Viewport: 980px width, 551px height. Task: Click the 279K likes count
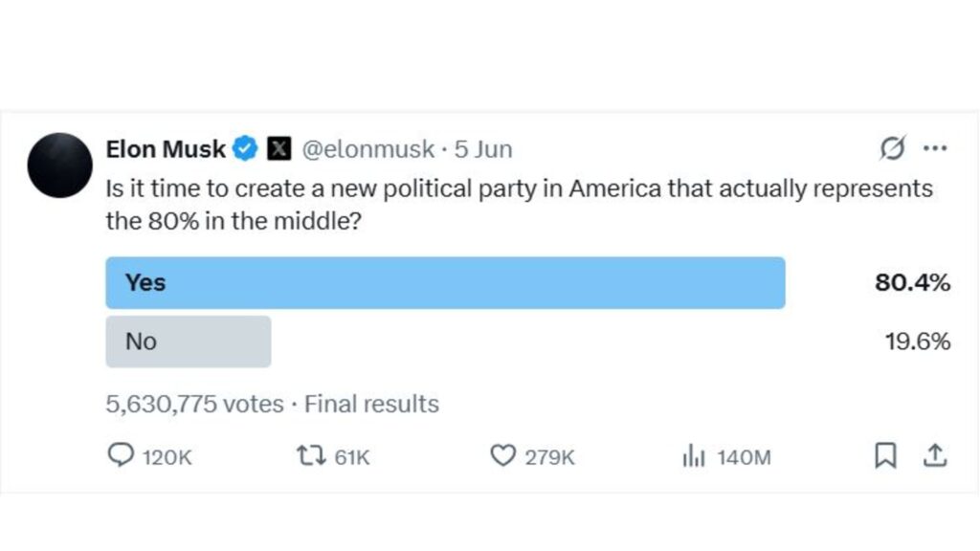pos(549,457)
